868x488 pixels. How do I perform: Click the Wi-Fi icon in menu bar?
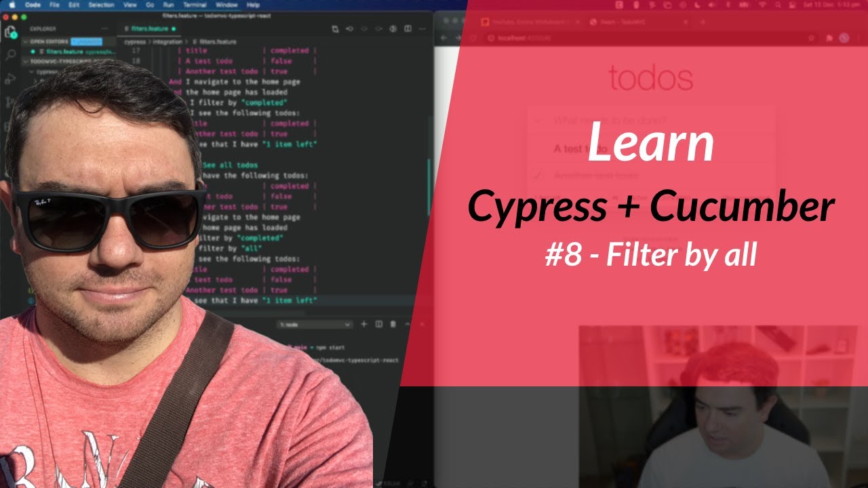[761, 5]
